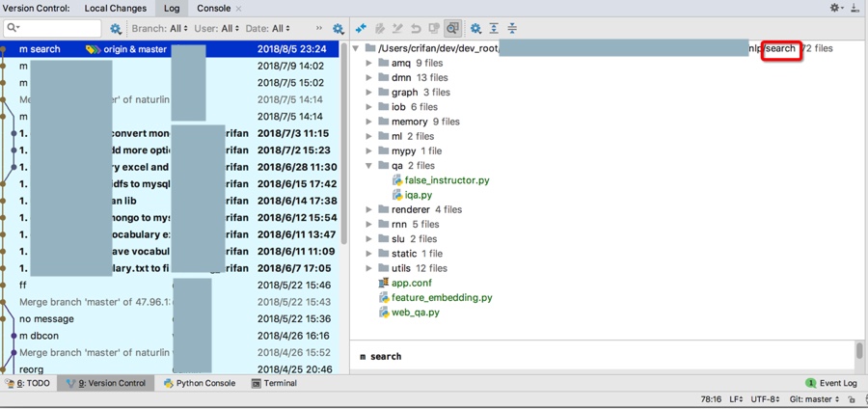Open the Date: All filter dropdown
The width and height of the screenshot is (868, 409).
pos(268,28)
